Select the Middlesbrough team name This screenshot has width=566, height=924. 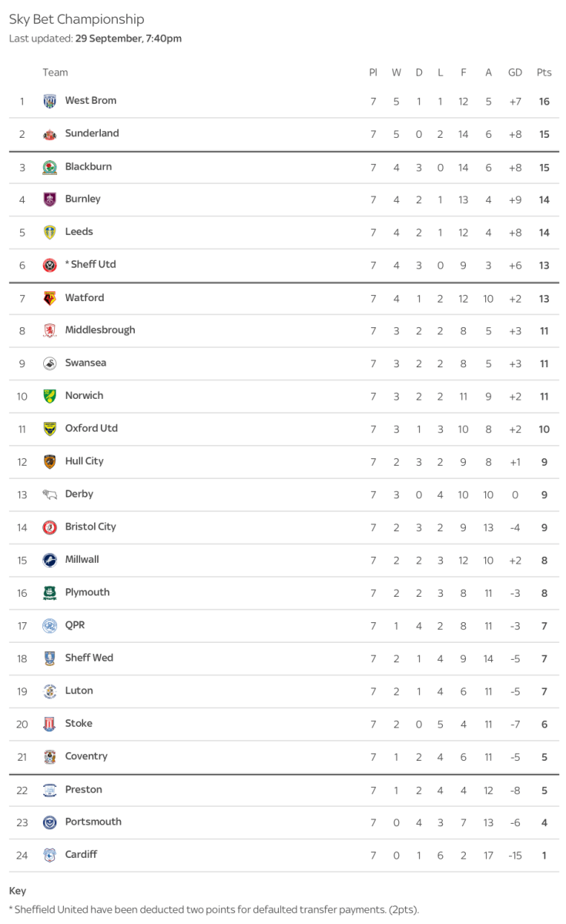tap(99, 330)
